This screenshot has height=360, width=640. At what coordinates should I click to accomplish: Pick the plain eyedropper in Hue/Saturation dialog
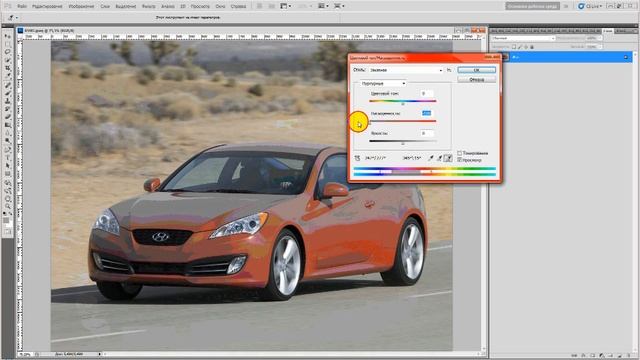coord(431,158)
